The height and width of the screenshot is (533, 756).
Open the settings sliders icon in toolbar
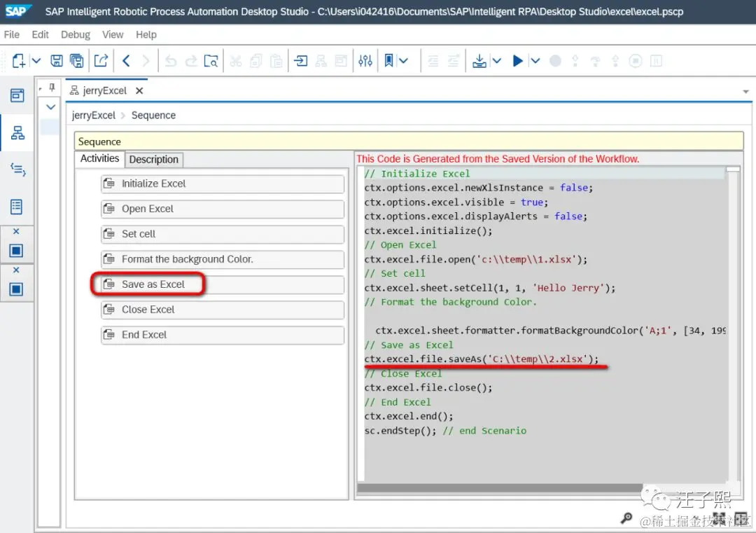[365, 61]
